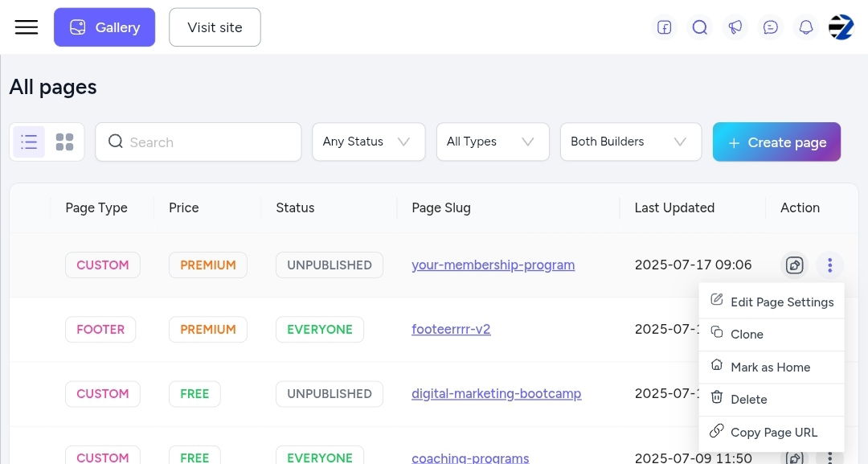Click the Page Type column header
The image size is (868, 464).
96,207
